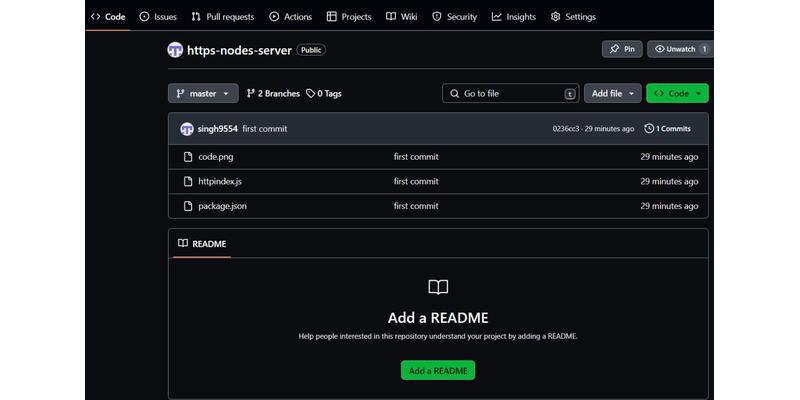800x400 pixels.
Task: Expand the green Code dropdown
Action: point(677,94)
